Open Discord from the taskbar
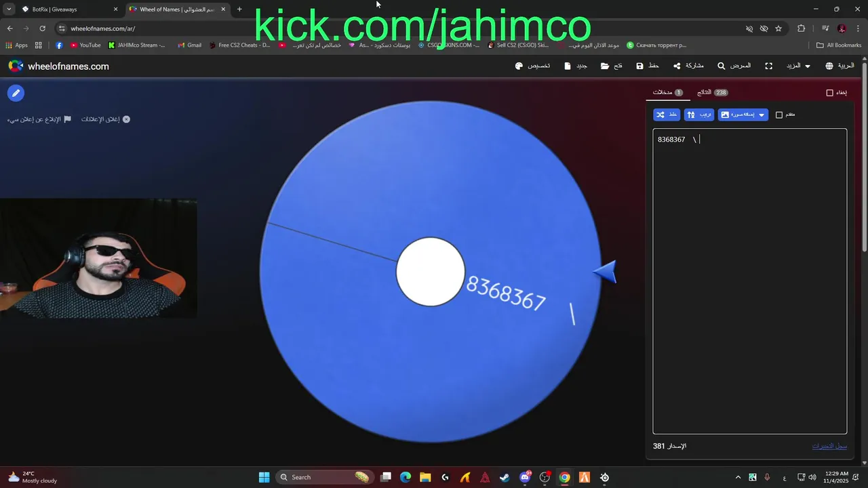Screen dimensions: 868x488 (x=525, y=477)
